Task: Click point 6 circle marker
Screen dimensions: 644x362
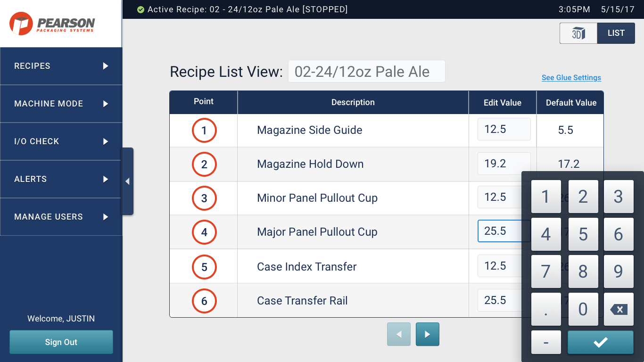Action: click(204, 301)
